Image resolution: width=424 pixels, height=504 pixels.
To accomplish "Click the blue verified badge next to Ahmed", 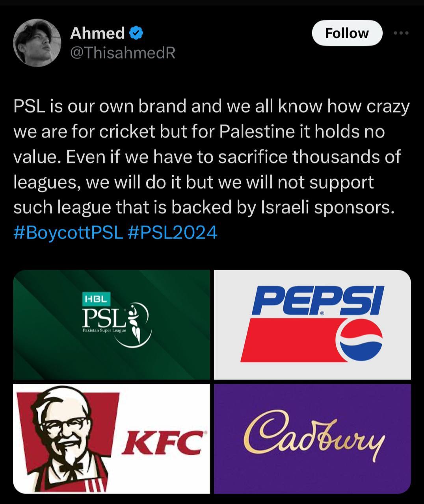I will click(136, 33).
